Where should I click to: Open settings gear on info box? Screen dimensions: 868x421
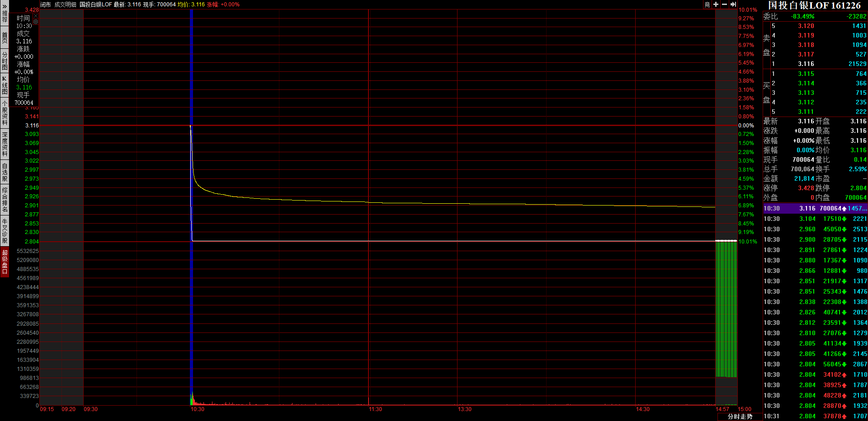point(36,22)
